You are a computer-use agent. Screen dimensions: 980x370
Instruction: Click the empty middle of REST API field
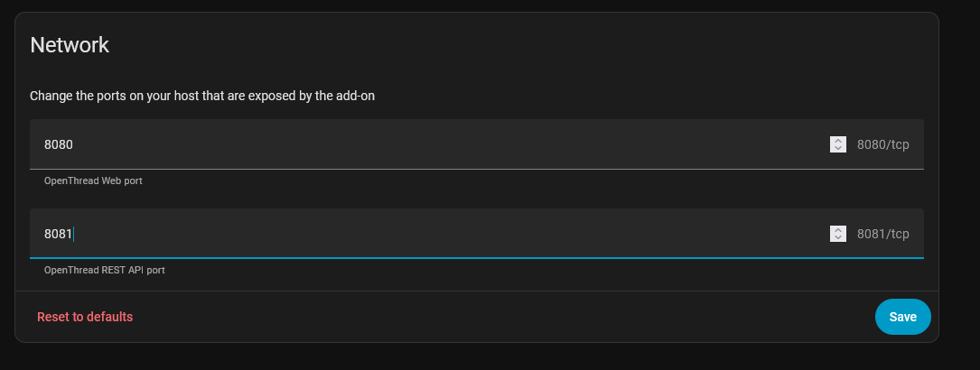(452, 234)
